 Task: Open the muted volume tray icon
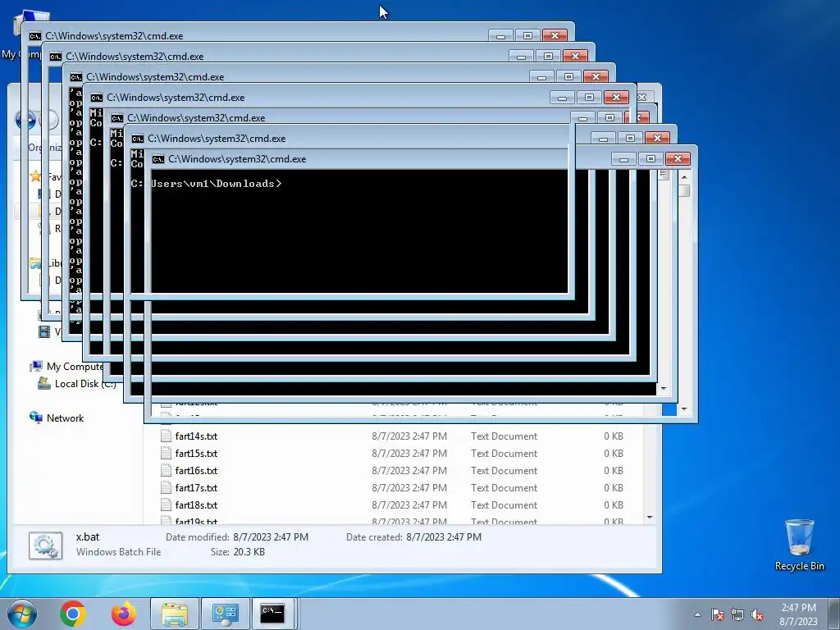757,614
